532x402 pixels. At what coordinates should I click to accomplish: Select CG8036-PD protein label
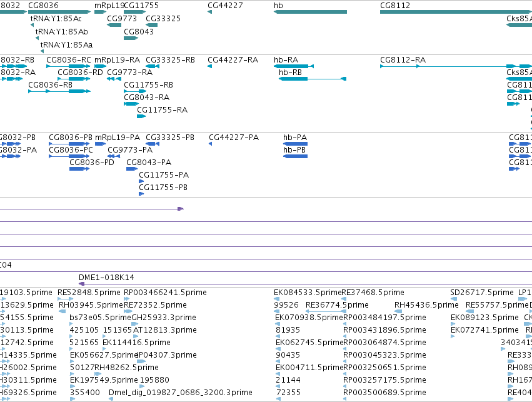click(92, 163)
